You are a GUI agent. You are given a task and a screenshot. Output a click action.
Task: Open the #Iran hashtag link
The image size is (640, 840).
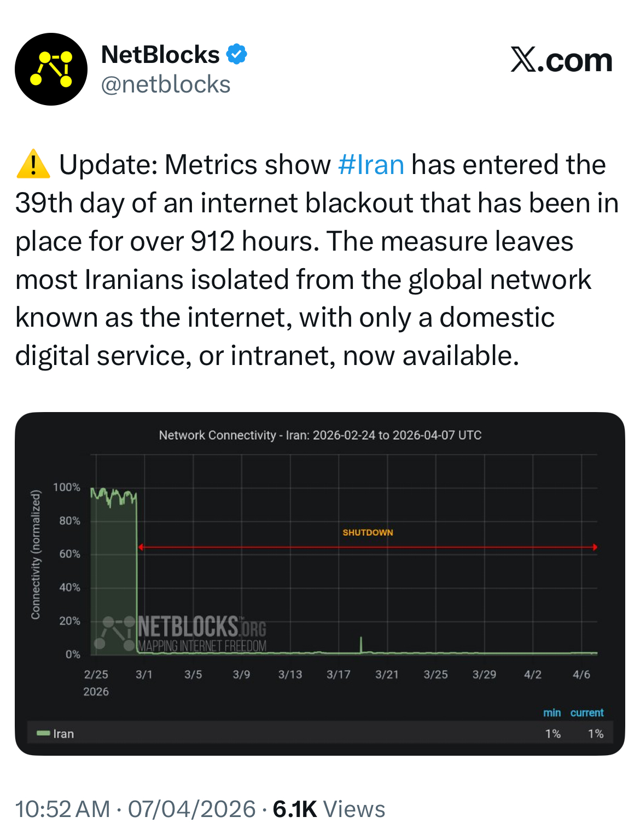pyautogui.click(x=371, y=165)
